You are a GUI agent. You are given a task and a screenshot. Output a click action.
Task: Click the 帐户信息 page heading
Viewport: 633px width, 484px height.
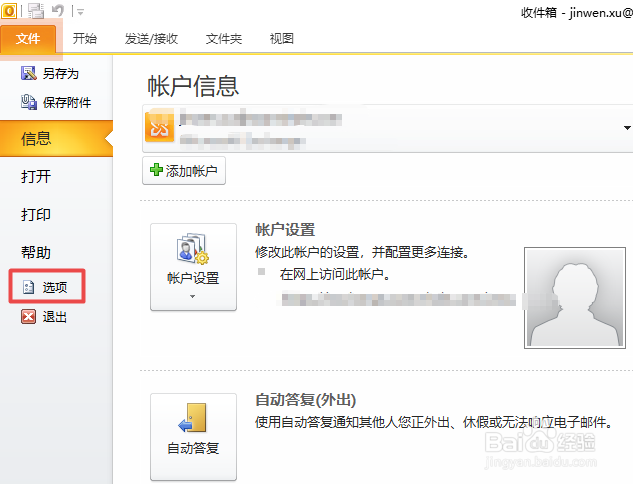point(193,86)
